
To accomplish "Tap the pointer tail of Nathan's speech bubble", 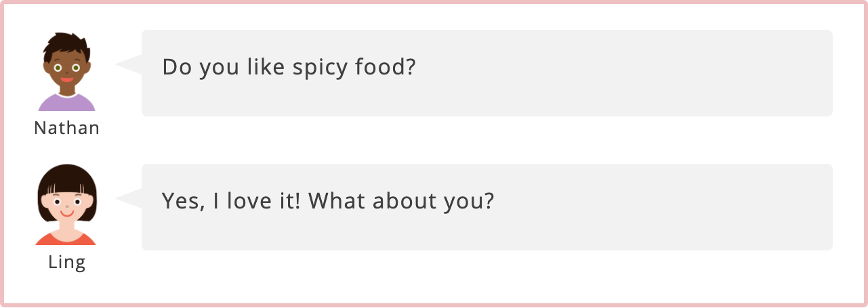I will pyautogui.click(x=129, y=64).
